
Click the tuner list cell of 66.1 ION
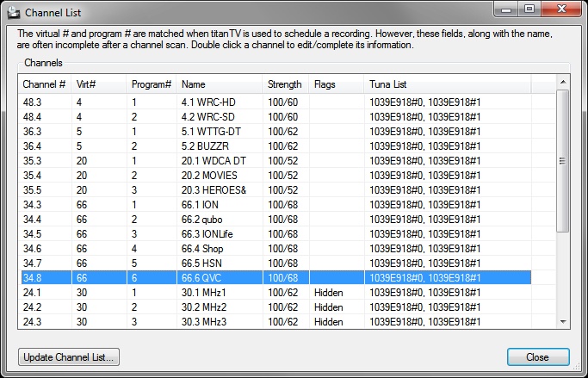(x=425, y=205)
